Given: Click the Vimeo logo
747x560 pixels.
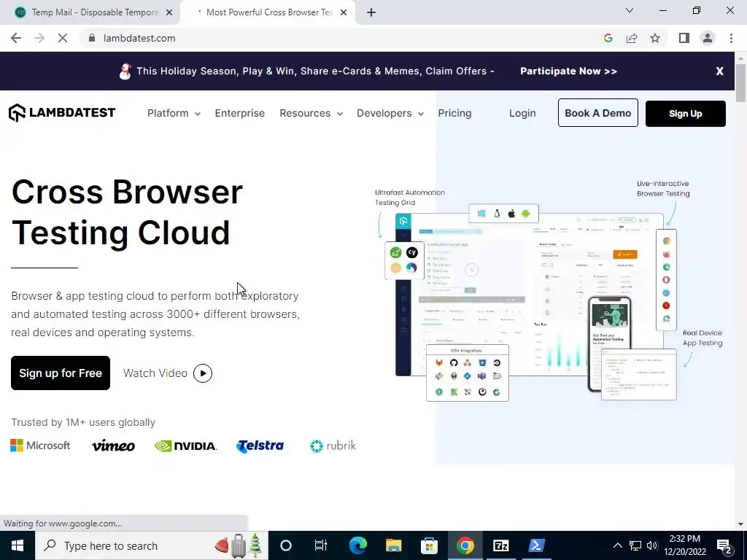Looking at the screenshot, I should pos(113,446).
